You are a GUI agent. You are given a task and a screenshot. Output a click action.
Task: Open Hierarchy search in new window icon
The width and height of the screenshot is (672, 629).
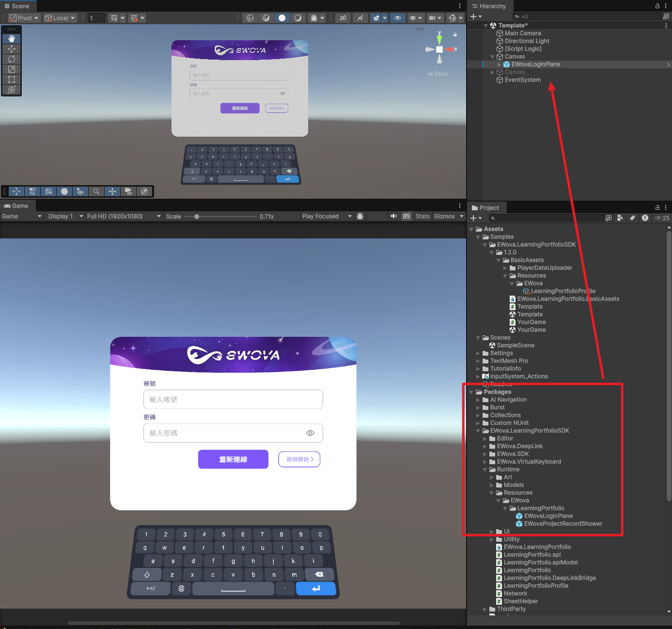[x=666, y=16]
